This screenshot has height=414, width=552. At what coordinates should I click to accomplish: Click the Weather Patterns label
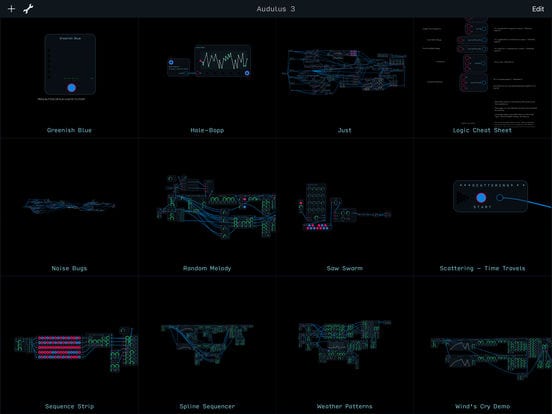[344, 406]
